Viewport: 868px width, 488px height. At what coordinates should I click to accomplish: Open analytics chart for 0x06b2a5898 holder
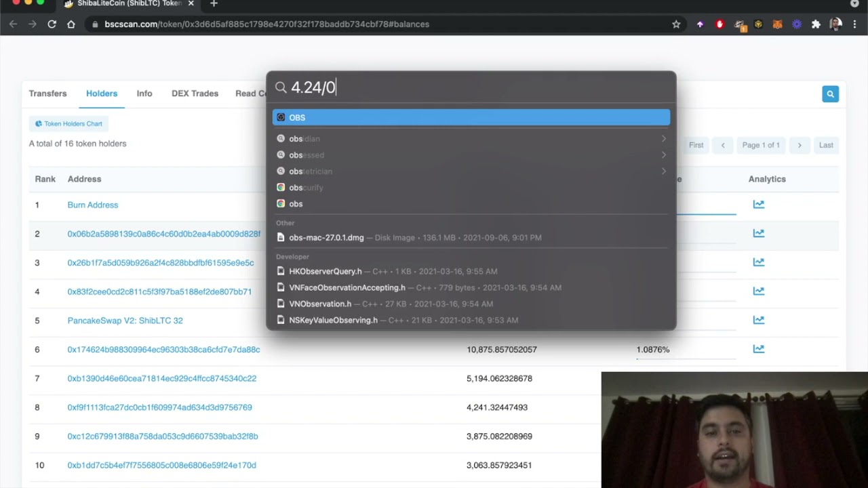[758, 233]
